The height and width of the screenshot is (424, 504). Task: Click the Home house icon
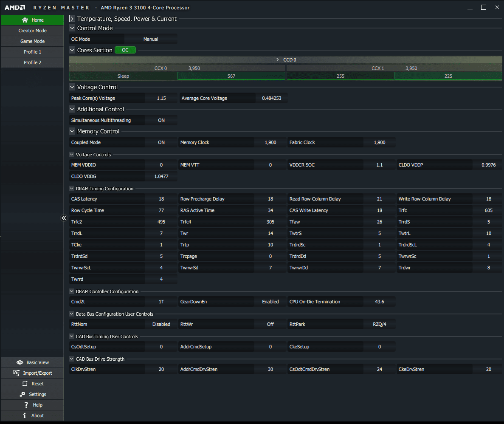click(x=25, y=20)
